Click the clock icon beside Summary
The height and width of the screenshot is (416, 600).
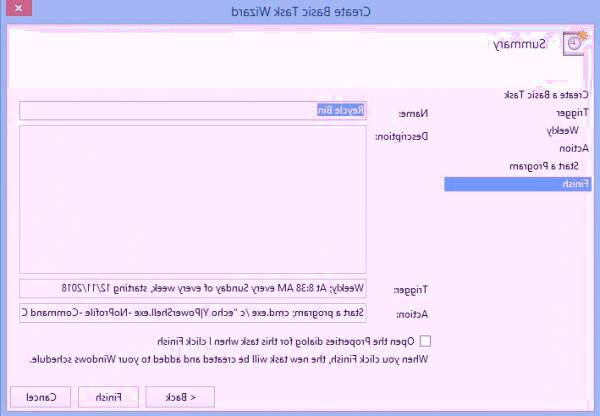point(573,44)
